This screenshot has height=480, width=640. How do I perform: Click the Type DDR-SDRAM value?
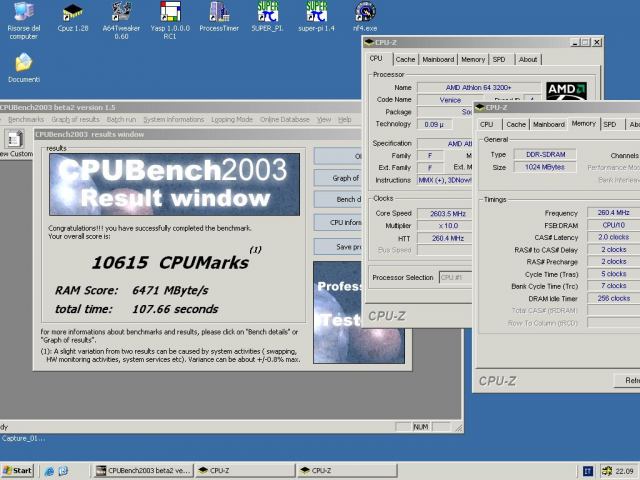coord(545,154)
